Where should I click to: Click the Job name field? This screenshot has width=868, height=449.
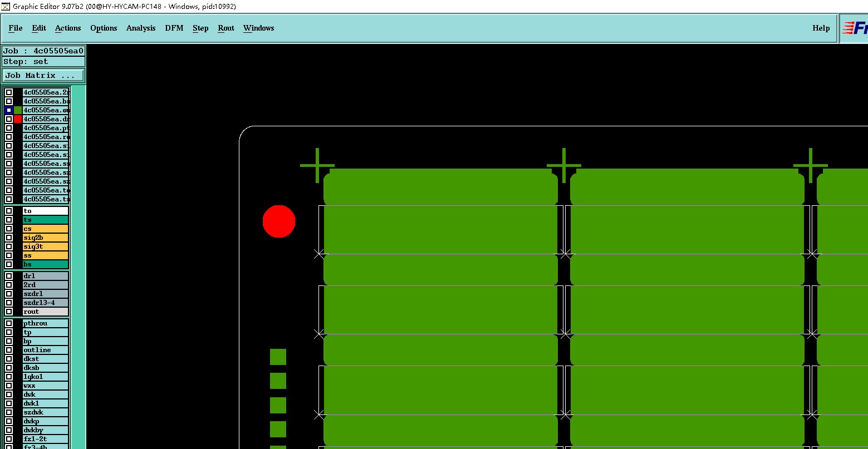click(43, 51)
